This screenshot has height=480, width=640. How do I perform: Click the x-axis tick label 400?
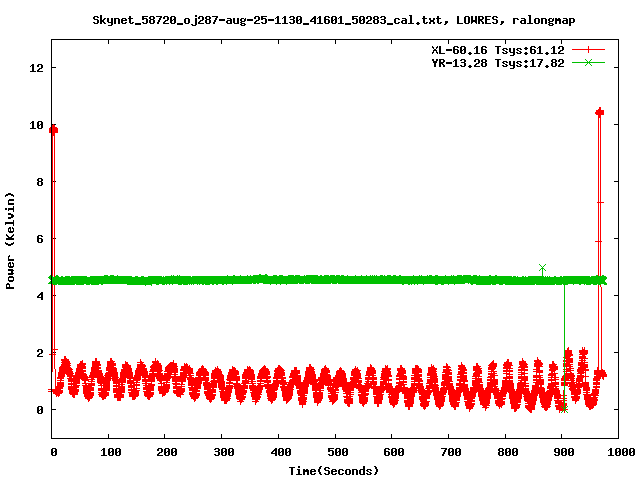[x=281, y=452]
